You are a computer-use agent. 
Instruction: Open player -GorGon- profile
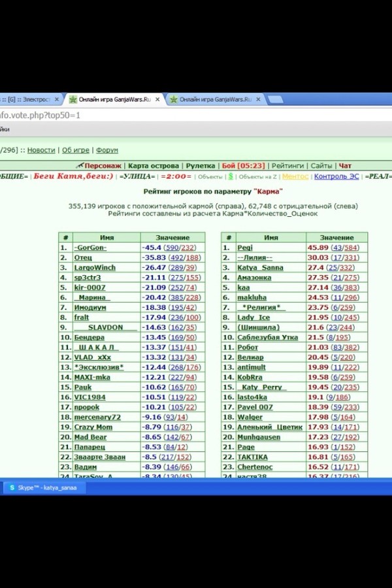(x=90, y=248)
